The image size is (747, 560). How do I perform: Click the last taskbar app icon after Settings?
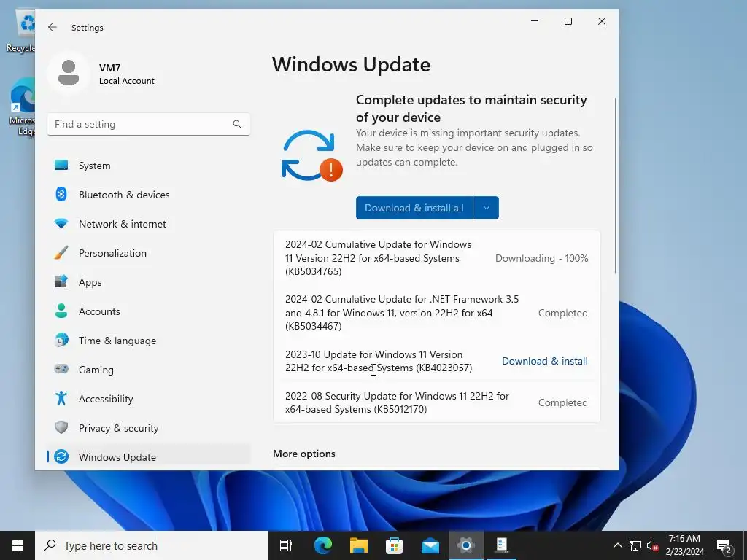pyautogui.click(x=502, y=545)
